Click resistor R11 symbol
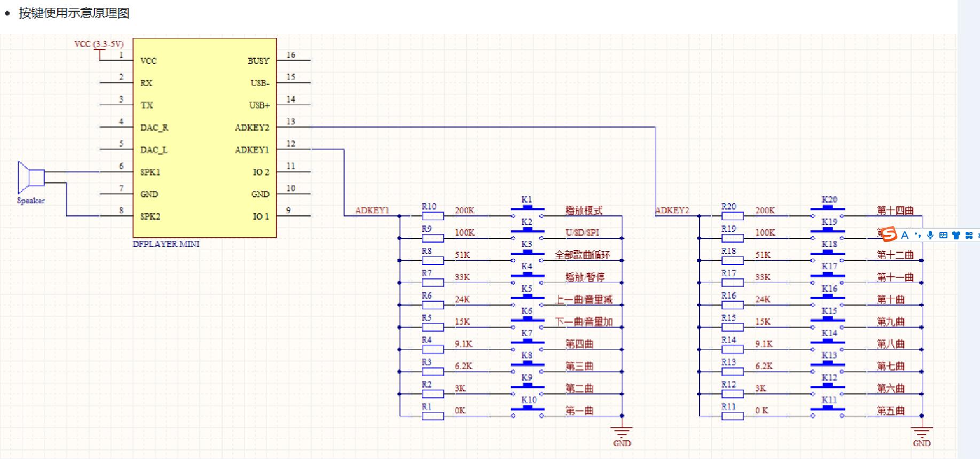Image resolution: width=980 pixels, height=459 pixels. 733,416
